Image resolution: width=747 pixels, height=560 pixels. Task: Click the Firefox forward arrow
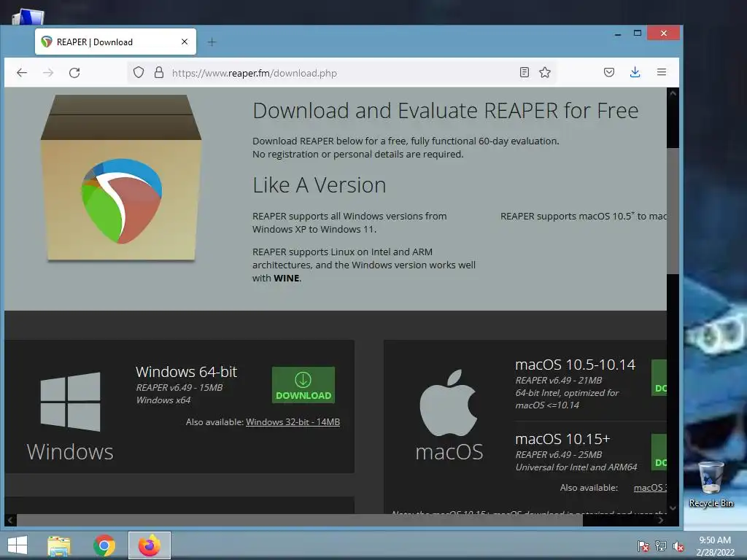click(x=48, y=73)
